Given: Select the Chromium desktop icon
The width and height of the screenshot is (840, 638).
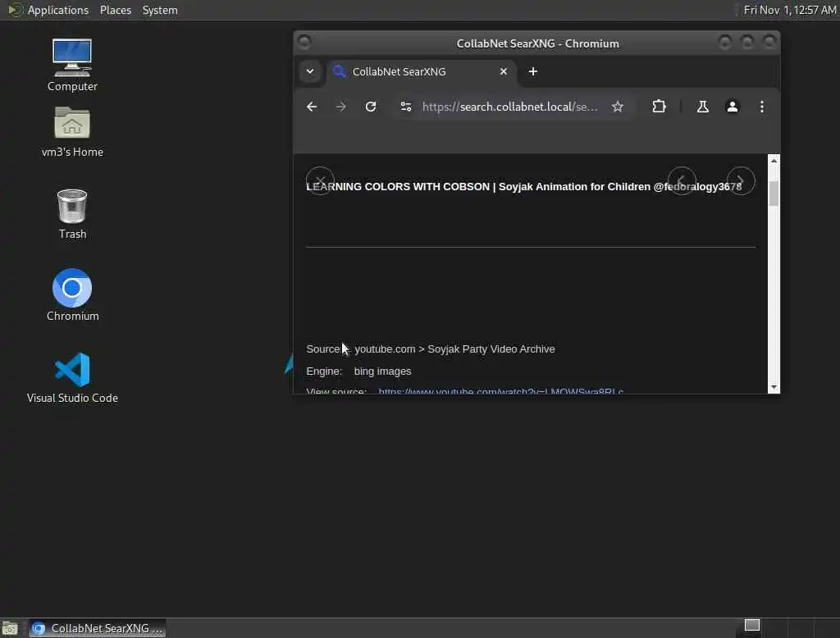Looking at the screenshot, I should click(x=72, y=294).
